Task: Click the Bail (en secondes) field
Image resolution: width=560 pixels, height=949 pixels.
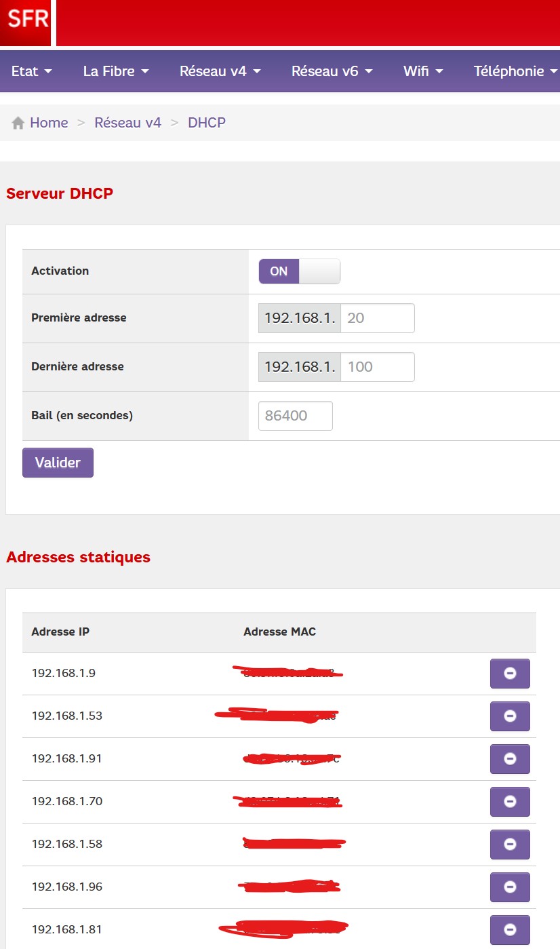Action: 296,416
